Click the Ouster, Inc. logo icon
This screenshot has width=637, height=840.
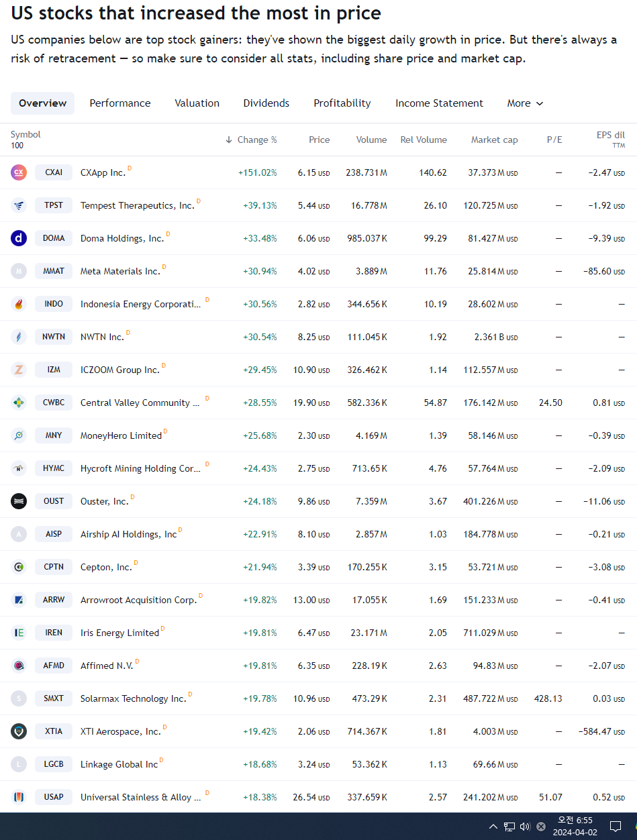[19, 501]
